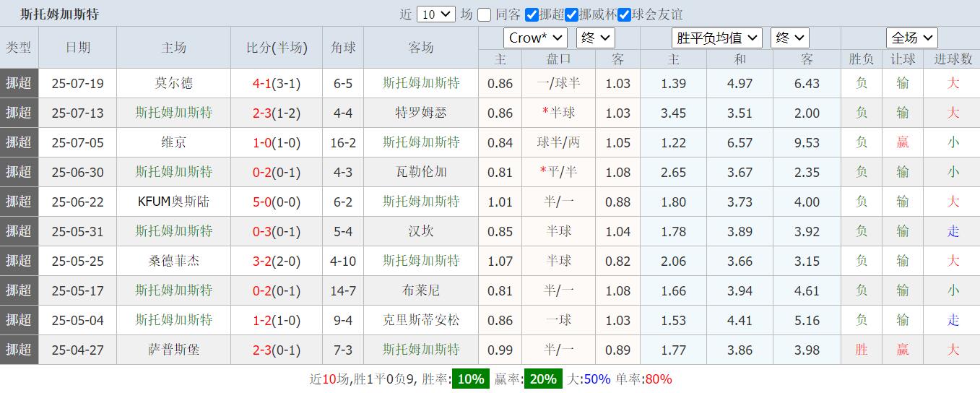
Task: Open the 胜平负均值 dropdown
Action: (x=716, y=38)
